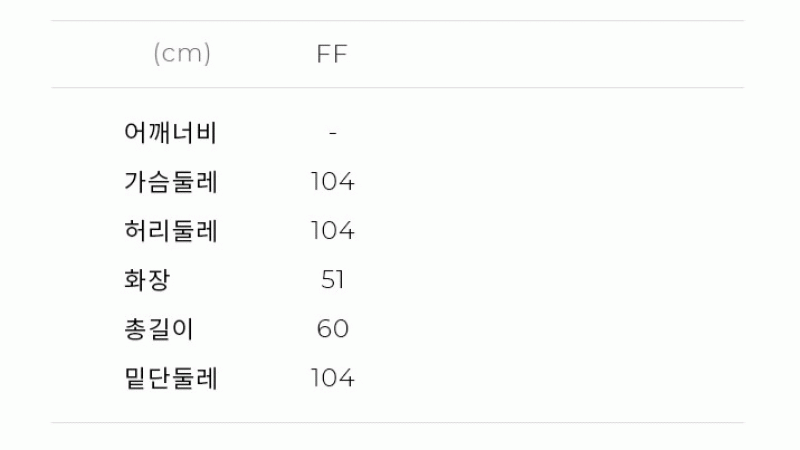The height and width of the screenshot is (450, 800).
Task: Click the top border line of the table
Action: [397, 20]
